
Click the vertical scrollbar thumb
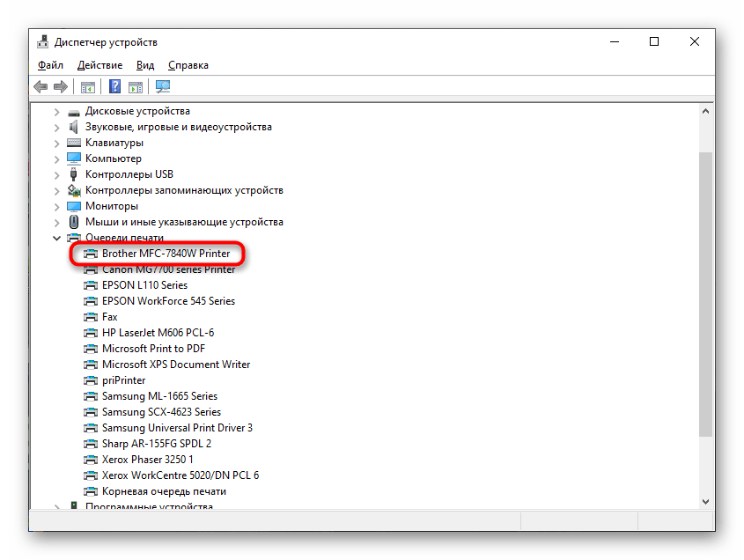(705, 294)
